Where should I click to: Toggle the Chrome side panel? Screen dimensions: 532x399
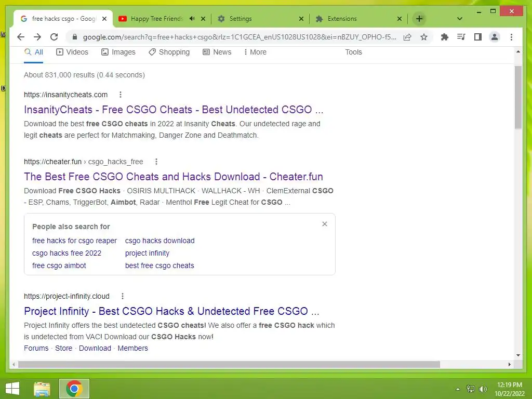[x=478, y=37]
